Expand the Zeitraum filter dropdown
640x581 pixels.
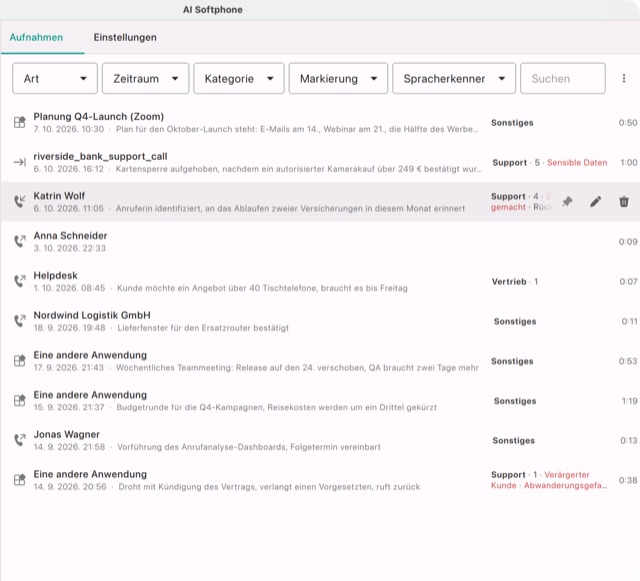click(x=145, y=78)
